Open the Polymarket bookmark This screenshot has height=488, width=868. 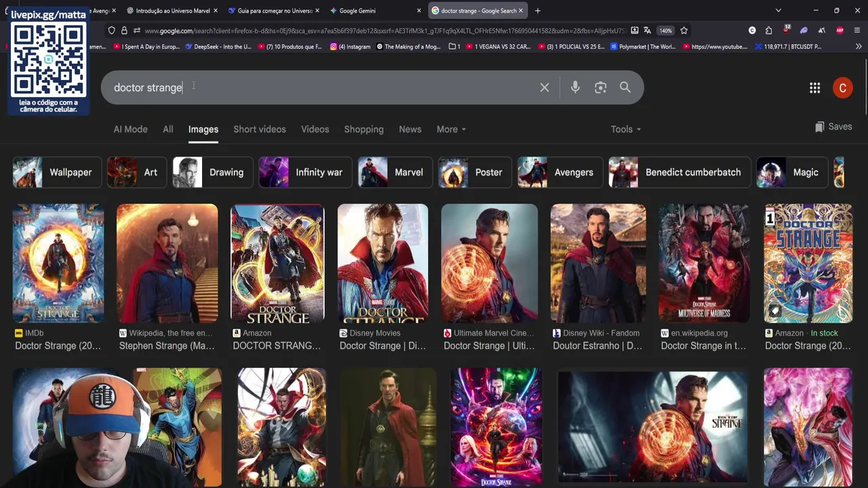pos(643,47)
